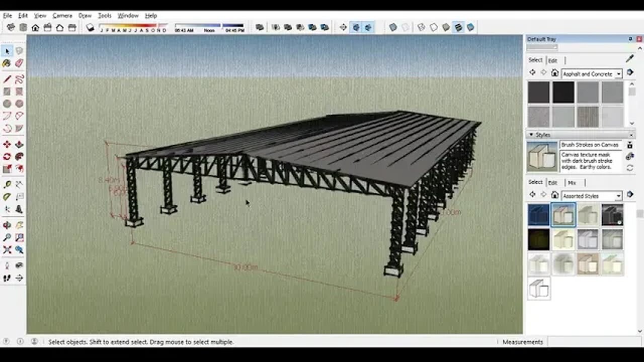
Task: Select the Axes tool
Action: point(7,209)
